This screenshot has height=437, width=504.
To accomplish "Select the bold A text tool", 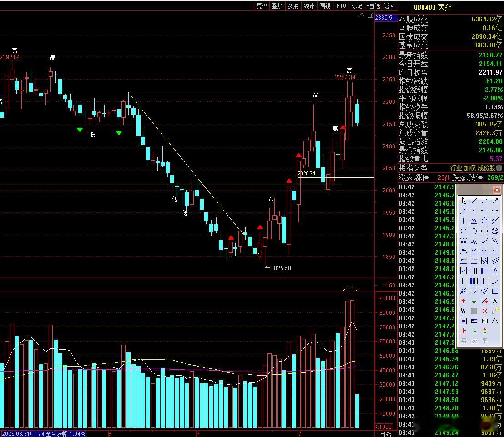I will (x=495, y=301).
